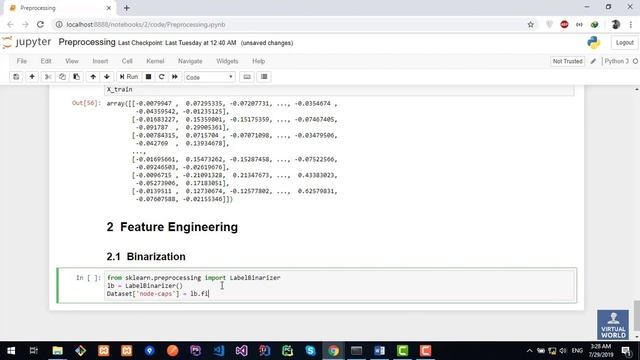Click the red adblock extension icon
The height and width of the screenshot is (360, 640).
coord(564,24)
